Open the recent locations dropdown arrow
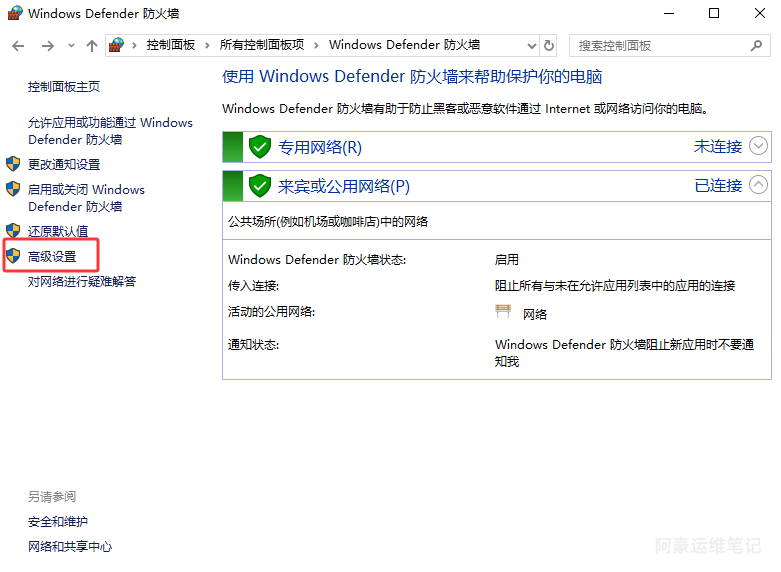The height and width of the screenshot is (572, 781). coord(71,45)
